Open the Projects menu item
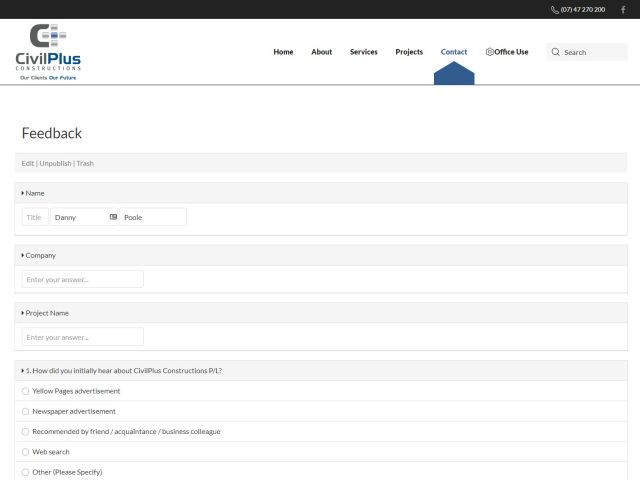The width and height of the screenshot is (640, 480). point(409,52)
